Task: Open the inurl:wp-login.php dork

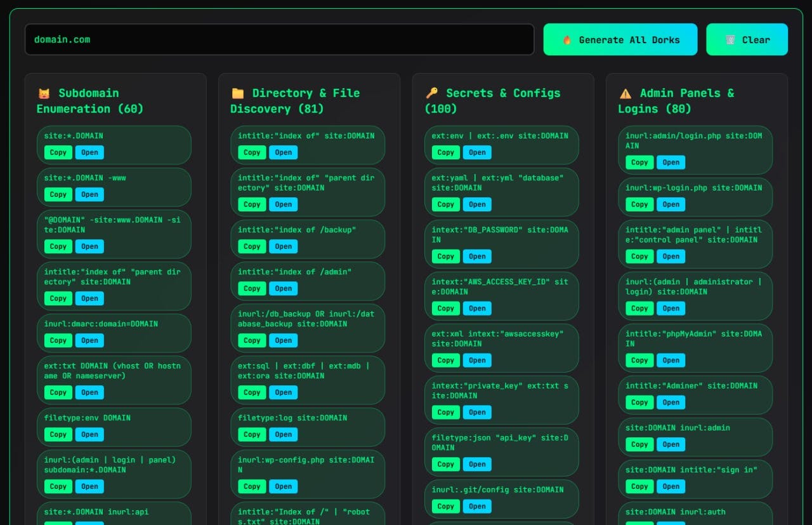Action: tap(671, 204)
